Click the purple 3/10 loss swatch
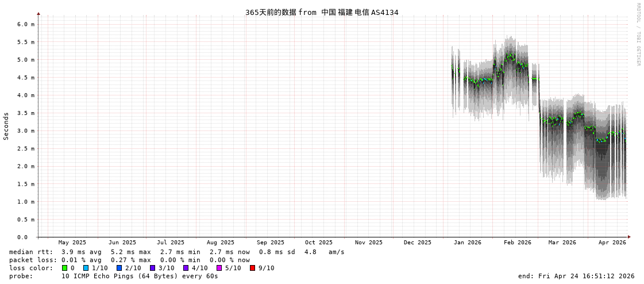644x284 pixels. 153,268
